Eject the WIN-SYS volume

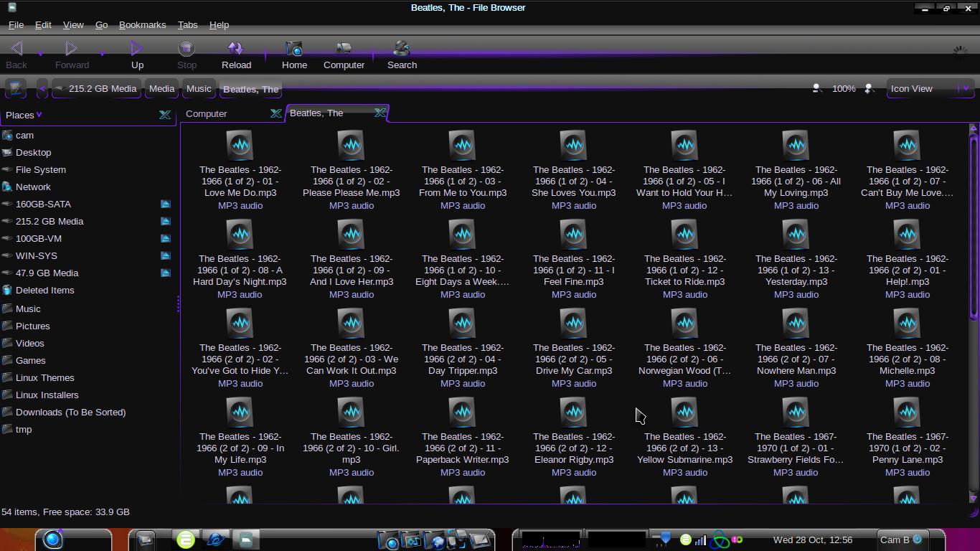point(166,255)
